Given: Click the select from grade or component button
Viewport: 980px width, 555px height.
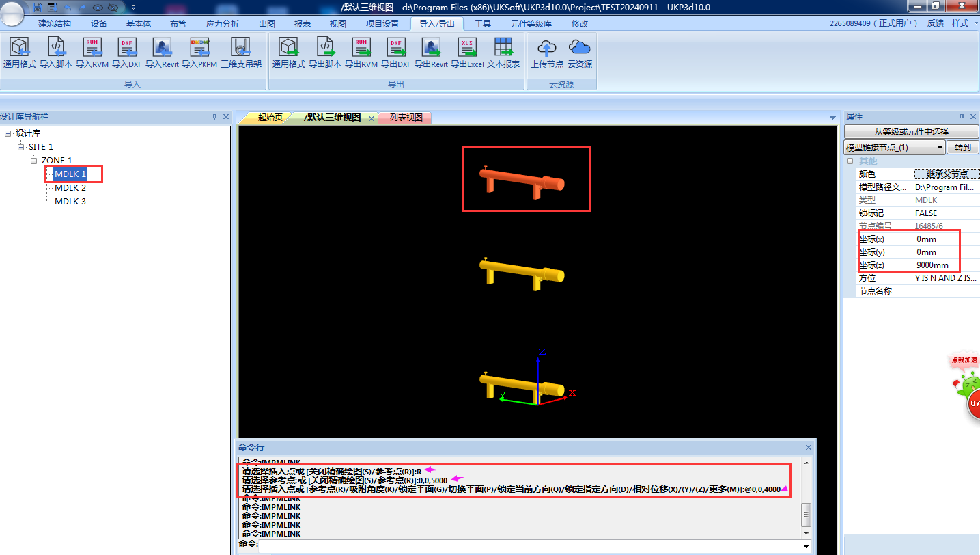Looking at the screenshot, I should tap(911, 131).
